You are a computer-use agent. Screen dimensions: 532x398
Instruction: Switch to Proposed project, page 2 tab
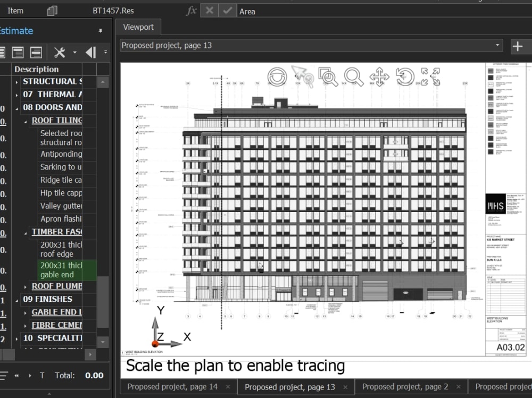point(405,387)
